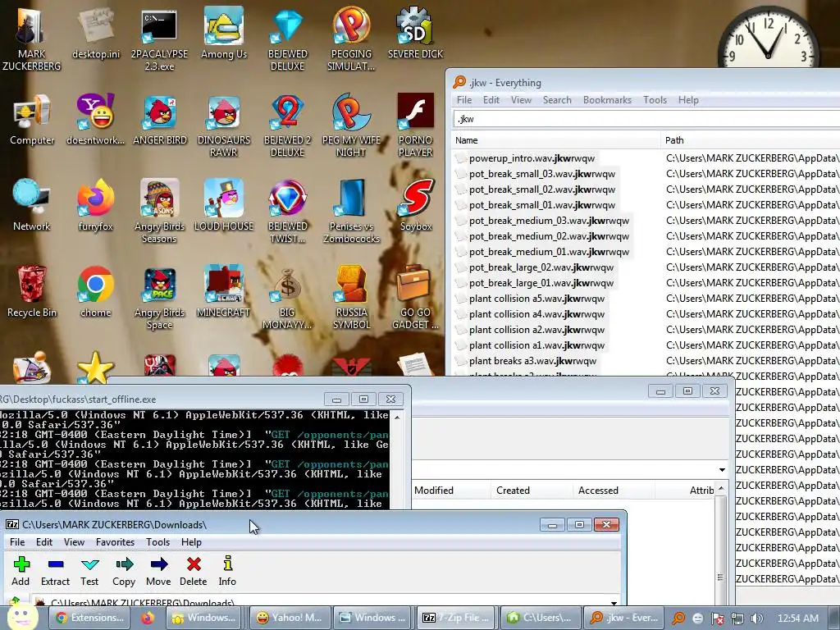Screen dimensions: 840x630
Task: Select the ANGER BIRD desktop icon
Action: 160,119
